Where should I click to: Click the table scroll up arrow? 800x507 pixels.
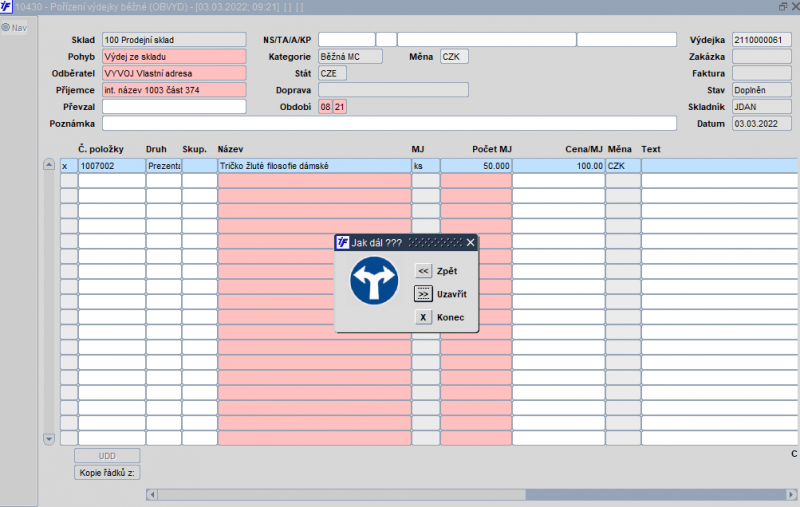(49, 164)
